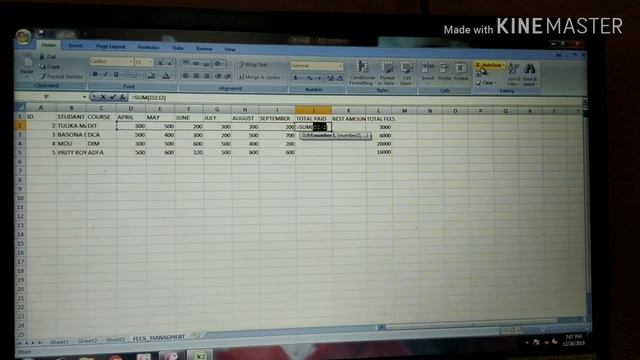
Task: Click the Accounting currency format icon
Action: click(297, 78)
